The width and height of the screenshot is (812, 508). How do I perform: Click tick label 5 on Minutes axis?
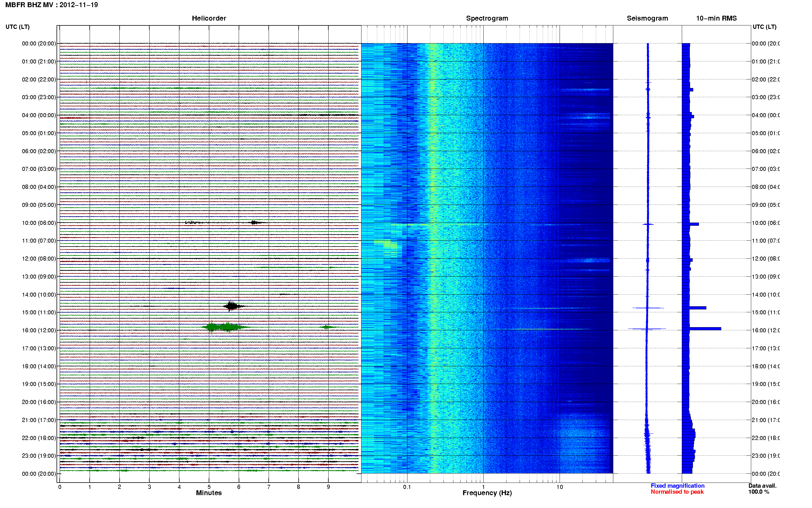[x=209, y=487]
